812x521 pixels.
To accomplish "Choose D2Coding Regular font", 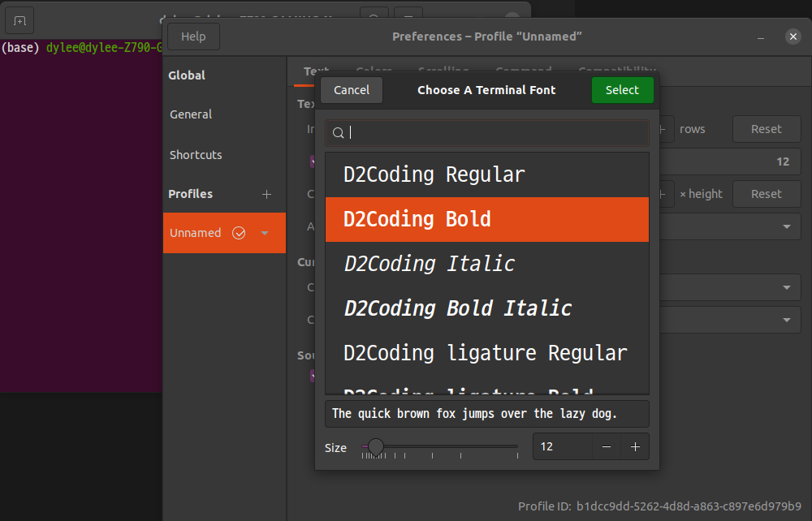I will point(486,174).
